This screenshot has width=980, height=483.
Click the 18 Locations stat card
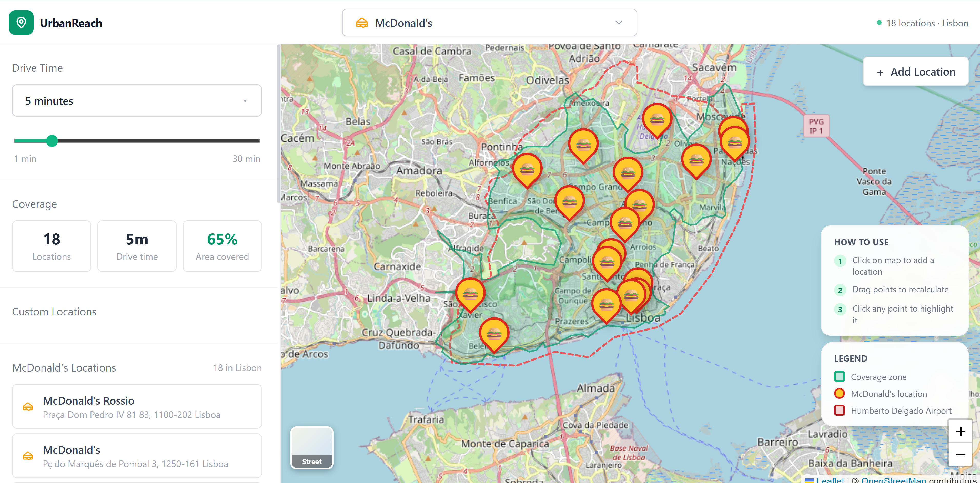[x=52, y=246]
